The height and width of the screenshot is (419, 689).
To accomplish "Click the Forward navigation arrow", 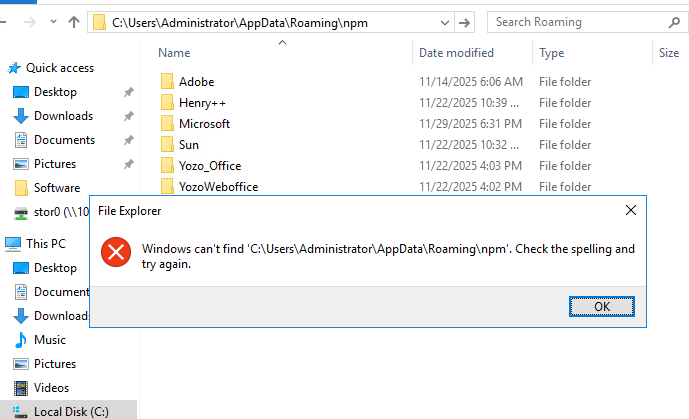I will pyautogui.click(x=30, y=22).
